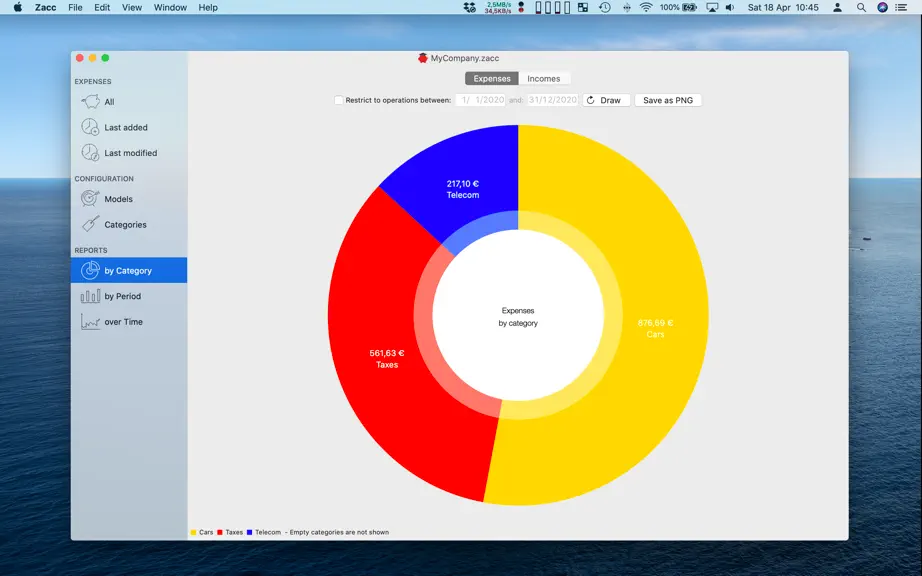The width and height of the screenshot is (922, 576).
Task: Select the Expenses segment tab
Action: tap(492, 79)
